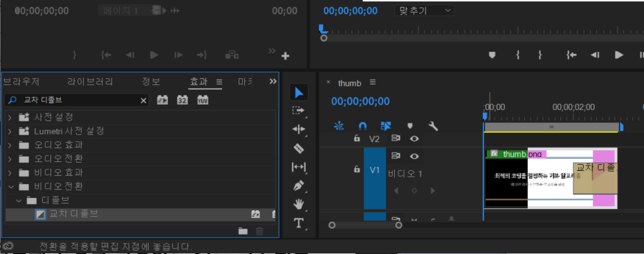
Task: Click the insert-as-nest sequence icon in timeline
Action: coord(339,126)
